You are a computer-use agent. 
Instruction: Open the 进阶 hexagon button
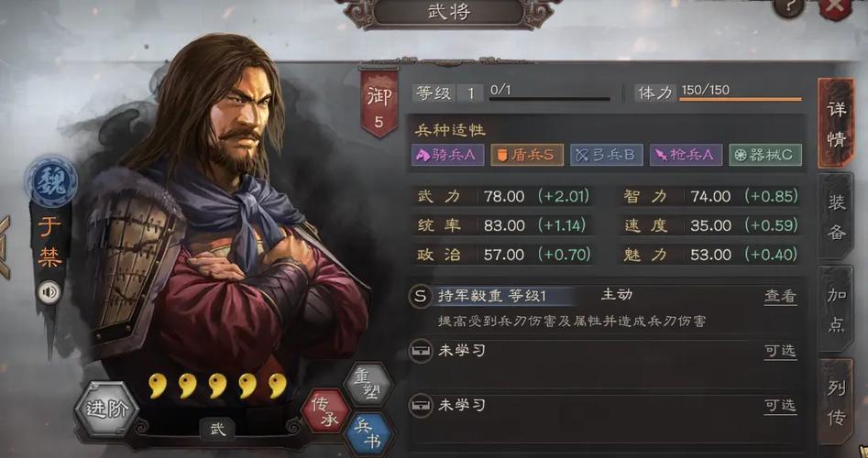click(x=106, y=409)
